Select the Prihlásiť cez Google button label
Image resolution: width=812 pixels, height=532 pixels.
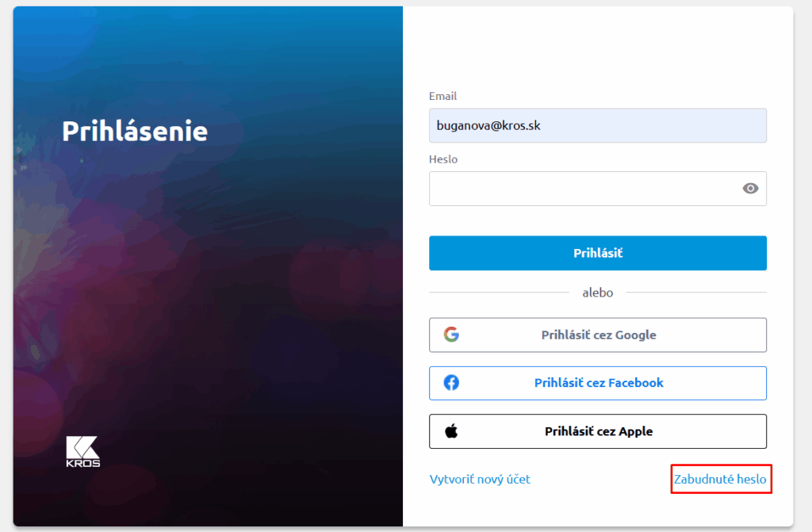pos(599,335)
